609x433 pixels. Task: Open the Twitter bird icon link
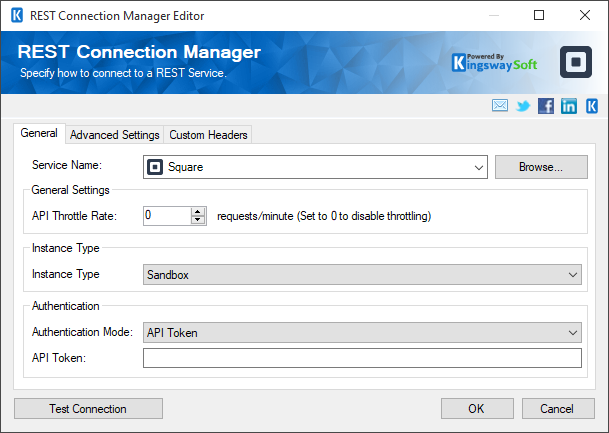[523, 106]
